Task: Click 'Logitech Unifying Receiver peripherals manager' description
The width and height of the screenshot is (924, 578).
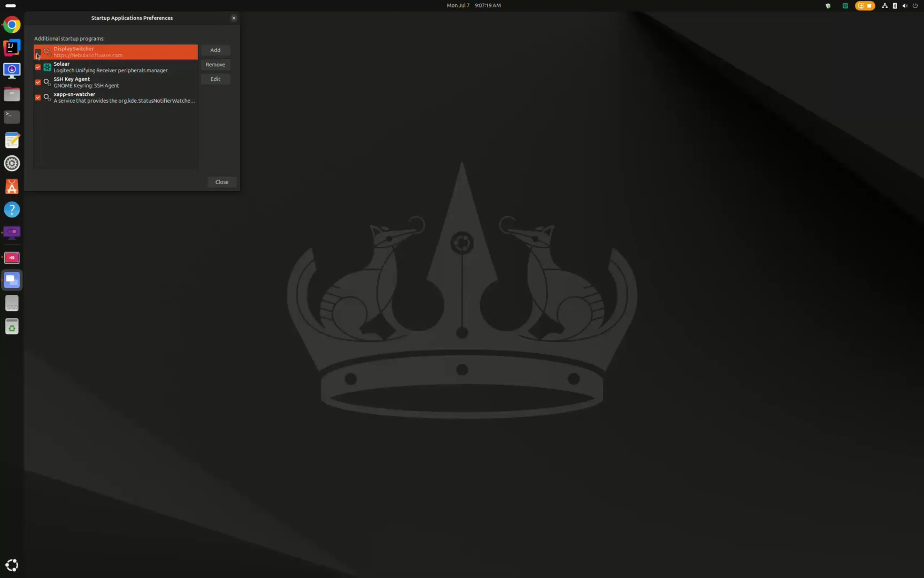Action: pos(110,70)
